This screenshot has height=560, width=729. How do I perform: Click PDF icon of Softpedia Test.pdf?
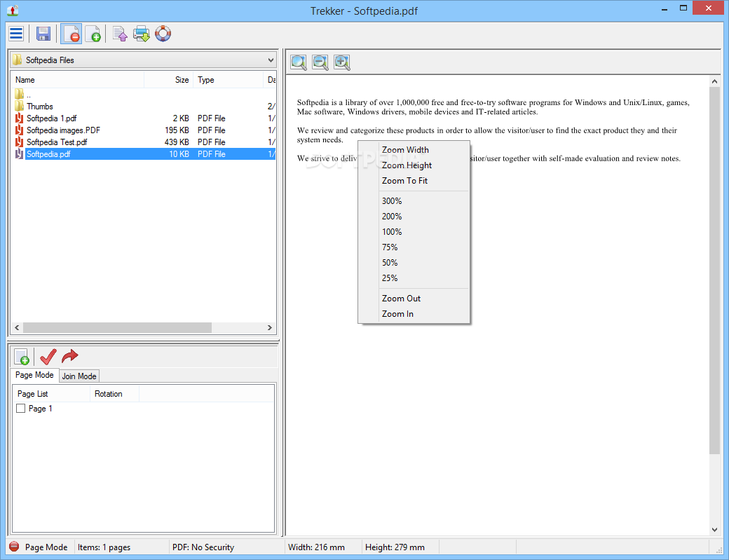[19, 142]
